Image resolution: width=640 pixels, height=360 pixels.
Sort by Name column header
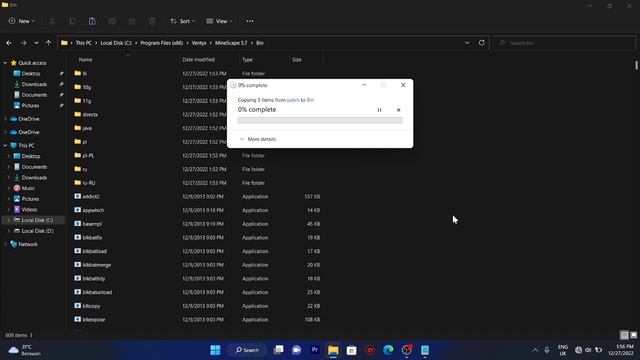[x=85, y=60]
